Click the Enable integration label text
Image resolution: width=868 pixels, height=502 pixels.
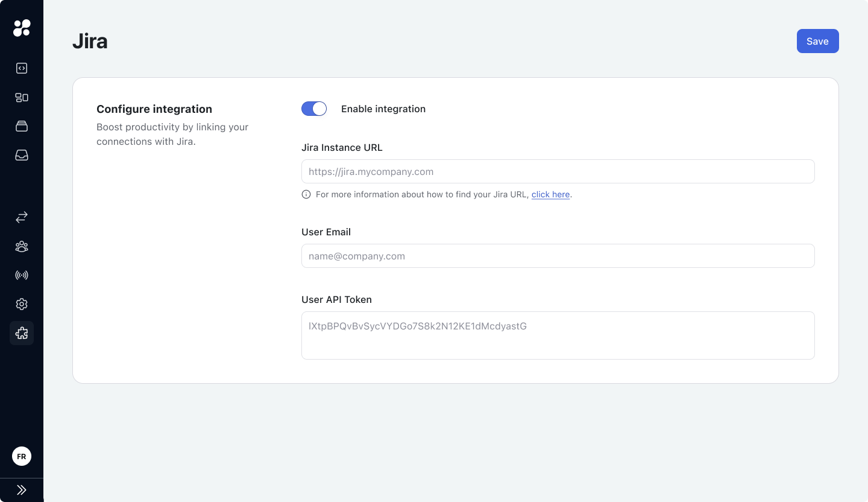[x=383, y=109]
